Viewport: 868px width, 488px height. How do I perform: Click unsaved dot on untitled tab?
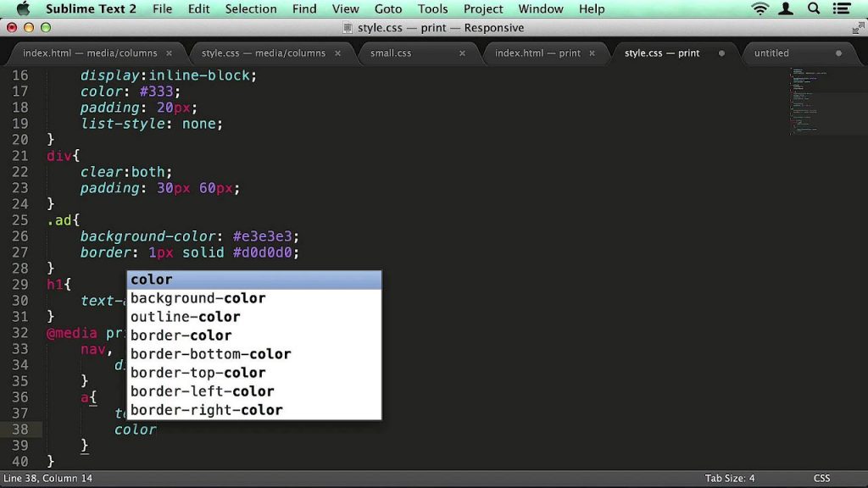pos(838,53)
